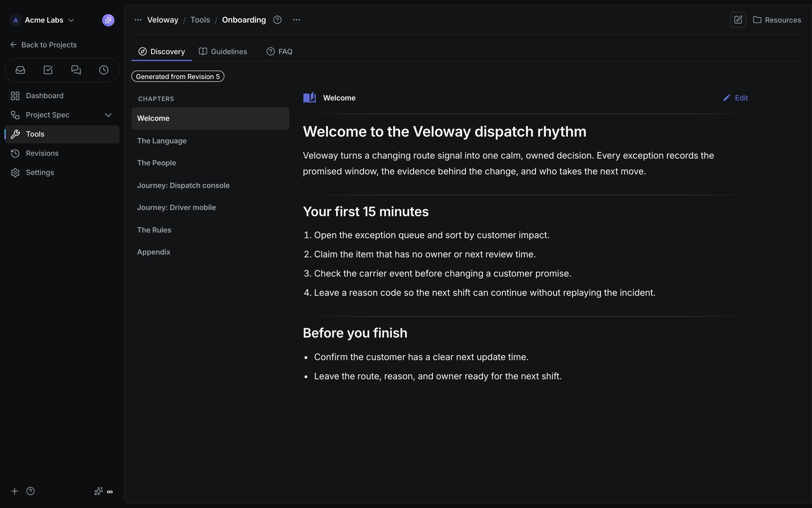Open Journey: Driver mobile chapter
This screenshot has height=508, width=812.
(x=210, y=208)
